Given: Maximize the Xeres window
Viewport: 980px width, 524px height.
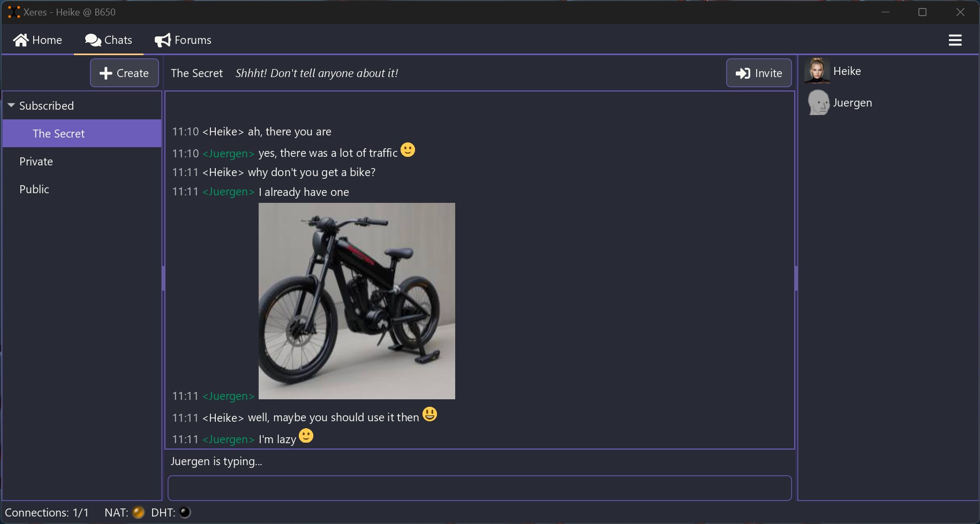Looking at the screenshot, I should [922, 12].
